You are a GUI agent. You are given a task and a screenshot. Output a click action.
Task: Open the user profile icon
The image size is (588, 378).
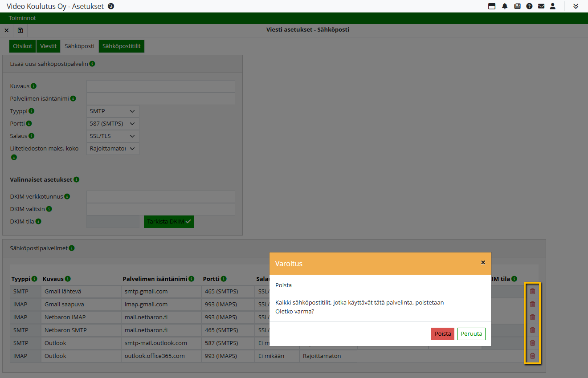pos(553,6)
